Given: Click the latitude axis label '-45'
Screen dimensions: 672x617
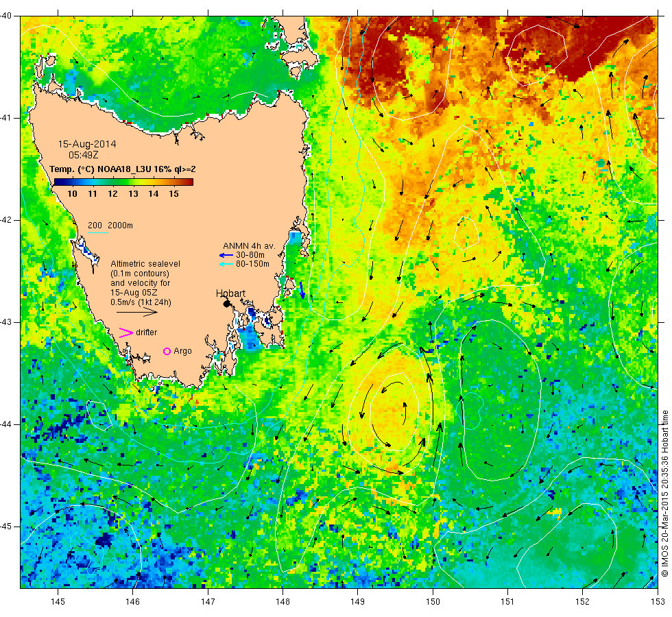Looking at the screenshot, I should pyautogui.click(x=6, y=527).
